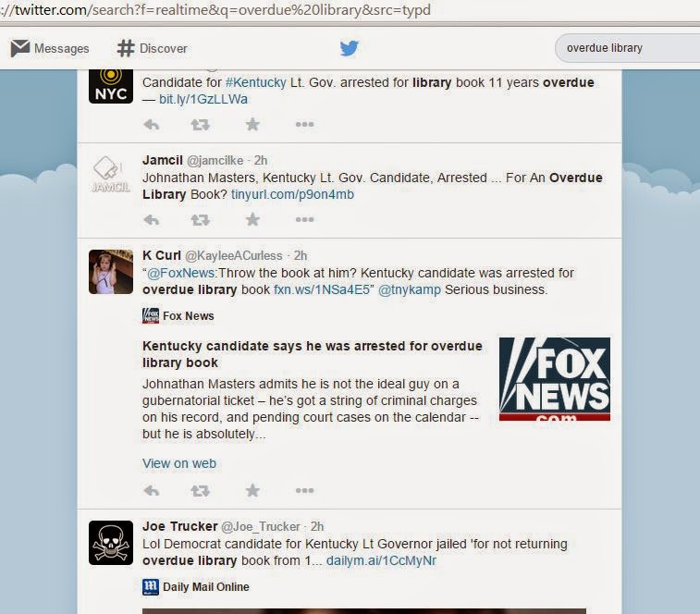Screen dimensions: 700x614
Task: Favorite K Curl's tweet
Action: click(252, 490)
